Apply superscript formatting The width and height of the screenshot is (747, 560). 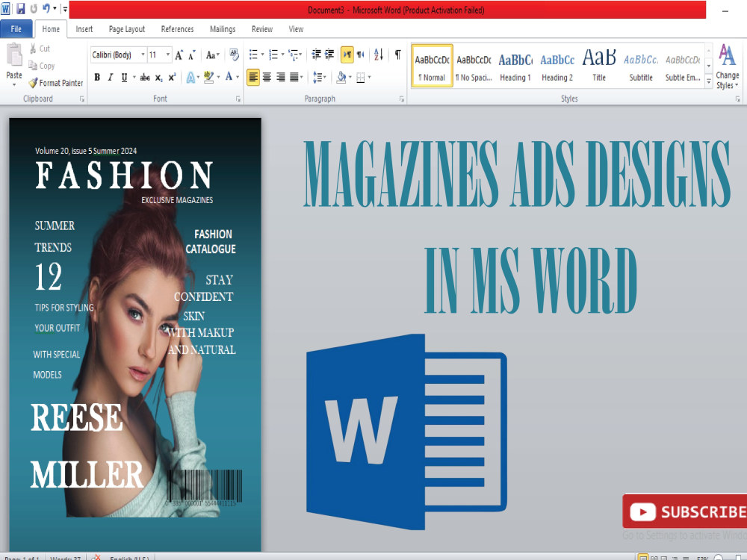pyautogui.click(x=172, y=77)
